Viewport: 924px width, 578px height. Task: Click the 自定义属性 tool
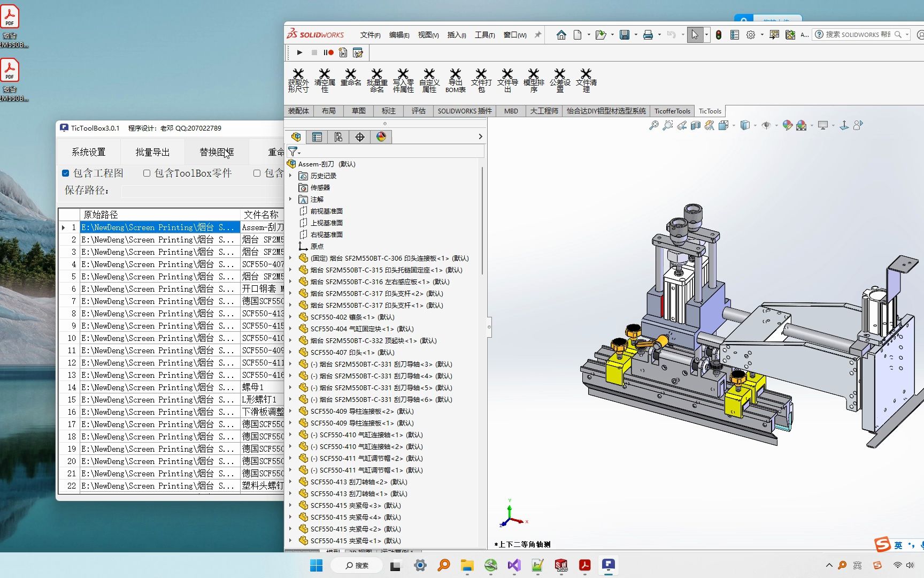pyautogui.click(x=429, y=80)
